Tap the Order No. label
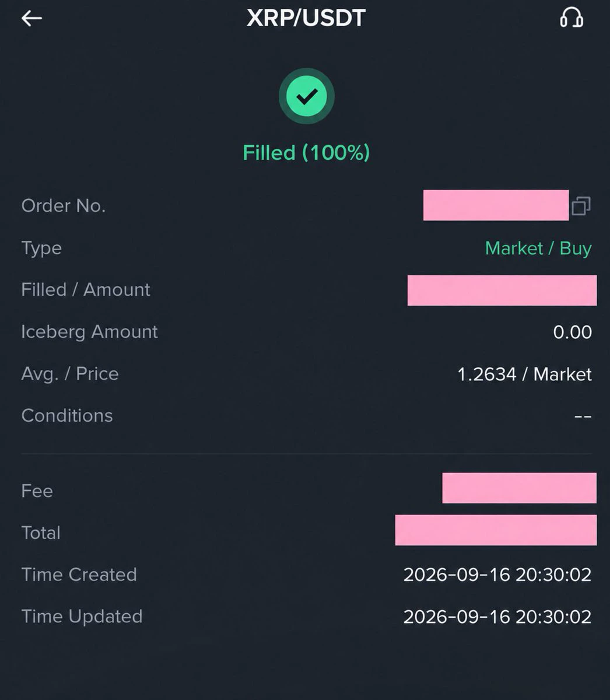Image resolution: width=610 pixels, height=700 pixels. (x=64, y=206)
